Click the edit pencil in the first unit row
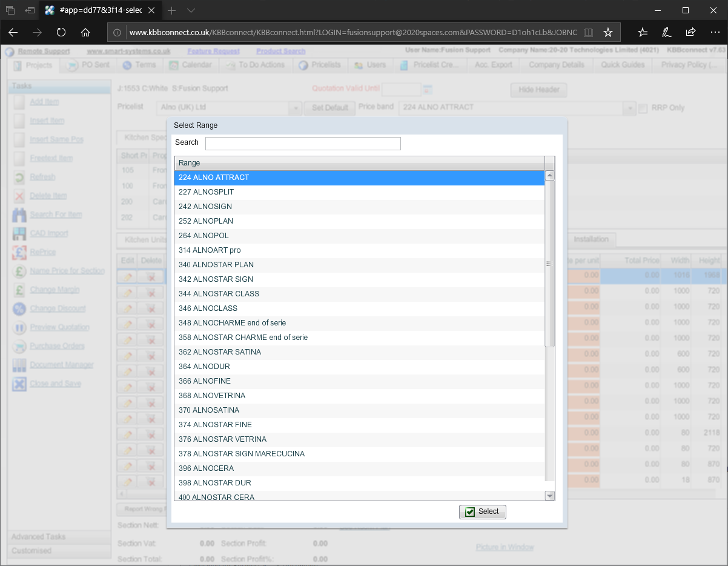728x566 pixels. (127, 276)
